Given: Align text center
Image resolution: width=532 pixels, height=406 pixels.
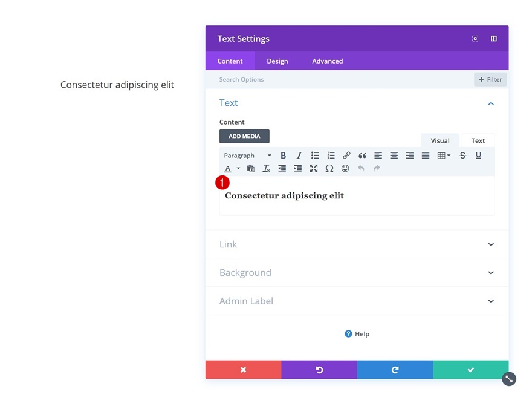Looking at the screenshot, I should click(x=394, y=156).
